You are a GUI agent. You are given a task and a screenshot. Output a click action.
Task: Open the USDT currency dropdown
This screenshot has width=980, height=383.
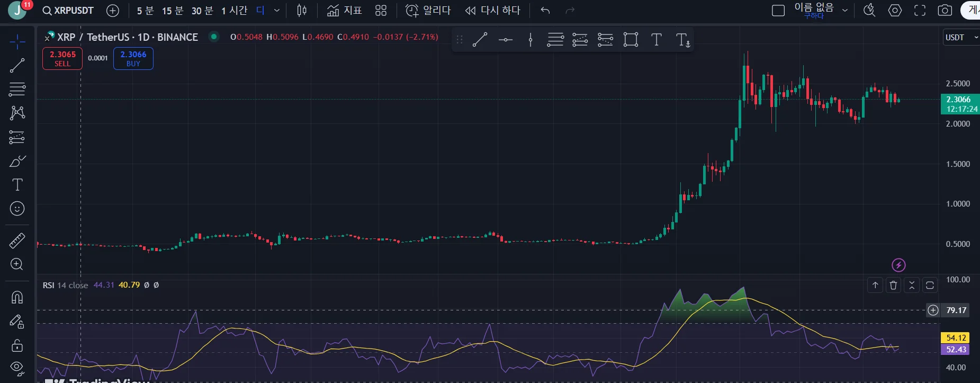tap(961, 38)
